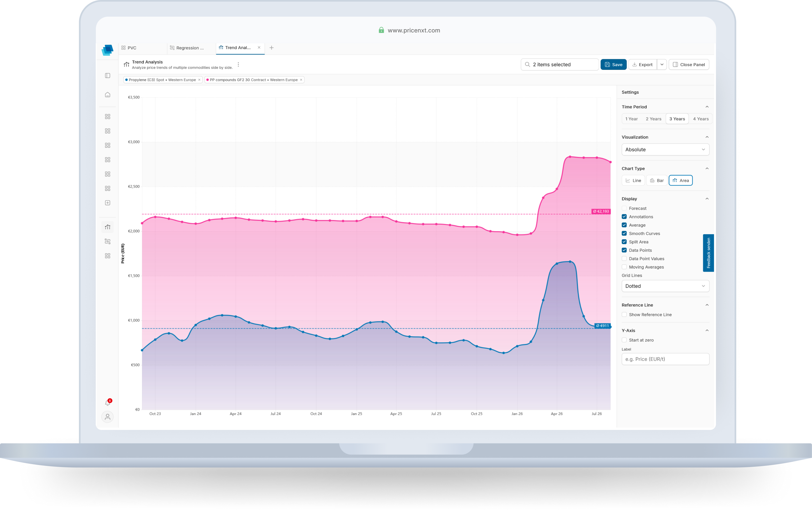Toggle Split Area checkbox
Screen dimensions: 812x512
pyautogui.click(x=624, y=242)
